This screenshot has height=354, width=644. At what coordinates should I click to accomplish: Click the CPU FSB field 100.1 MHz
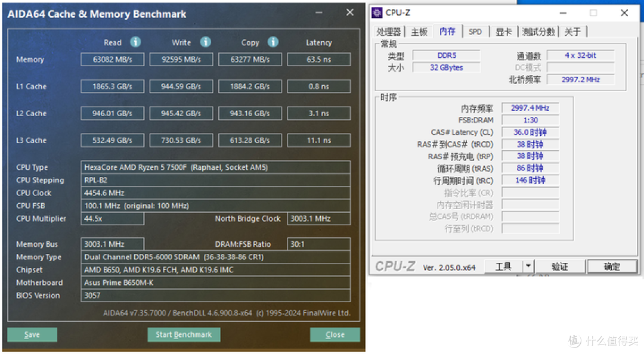point(216,206)
